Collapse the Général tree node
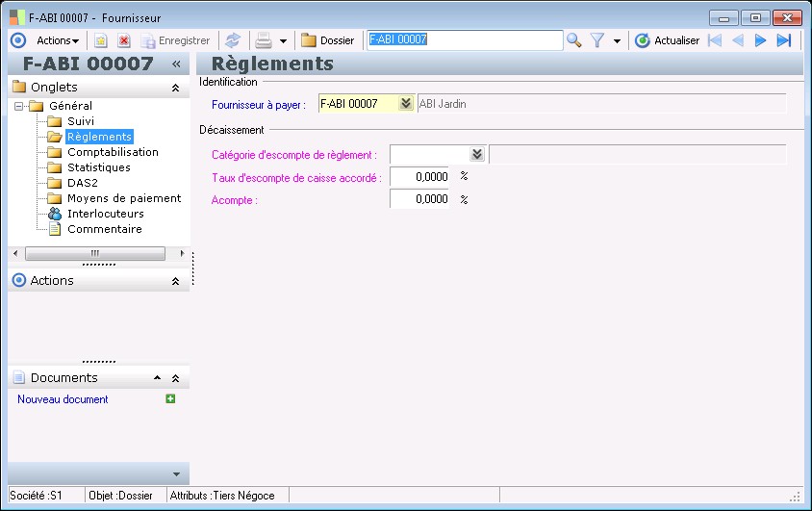Image resolution: width=812 pixels, height=511 pixels. (x=18, y=106)
